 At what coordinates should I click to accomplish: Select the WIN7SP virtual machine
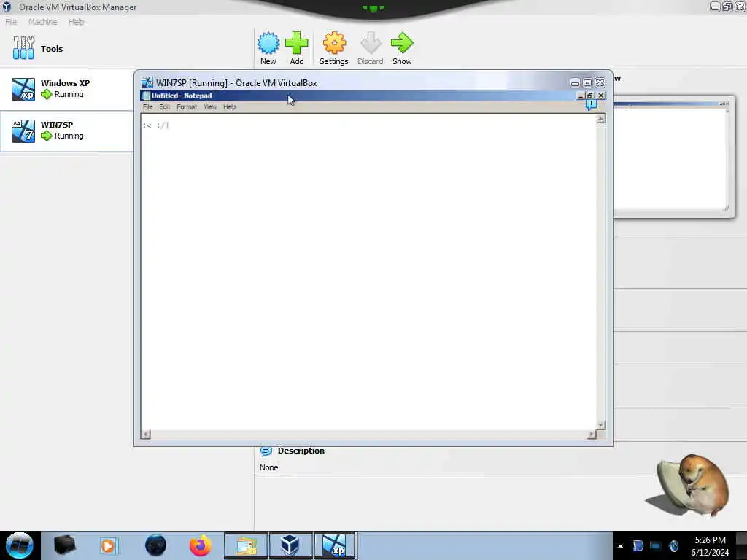coord(66,131)
